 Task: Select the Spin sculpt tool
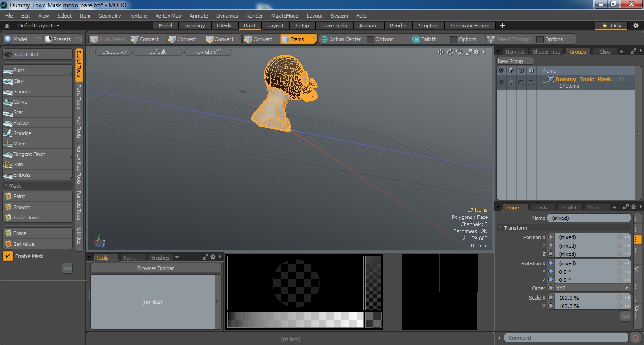[x=37, y=164]
